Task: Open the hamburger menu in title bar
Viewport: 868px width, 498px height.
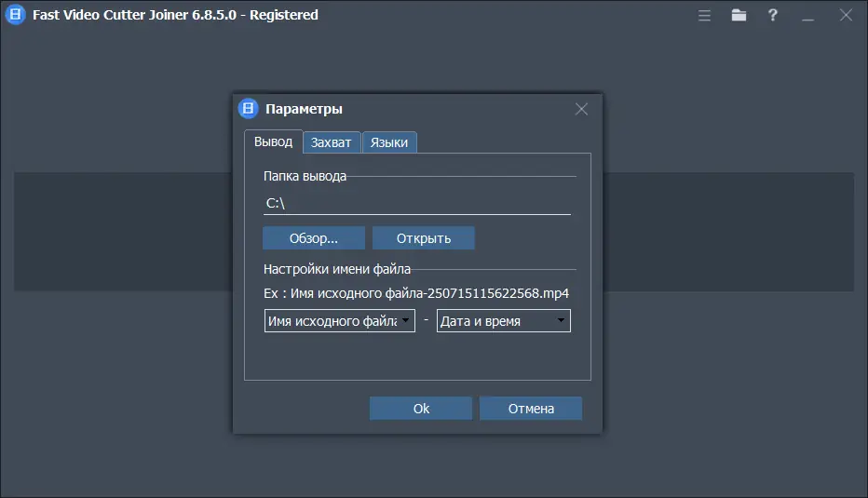Action: pos(705,15)
